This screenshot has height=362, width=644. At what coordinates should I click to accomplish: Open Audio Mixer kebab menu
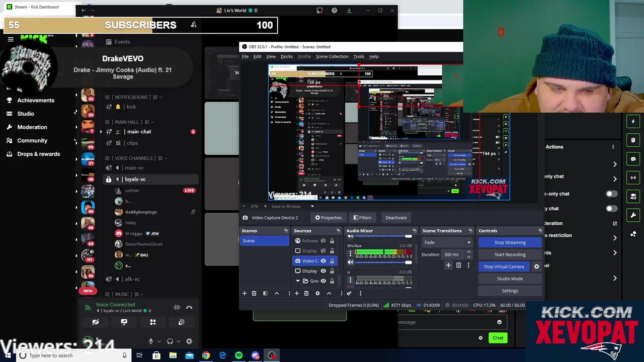pyautogui.click(x=360, y=294)
